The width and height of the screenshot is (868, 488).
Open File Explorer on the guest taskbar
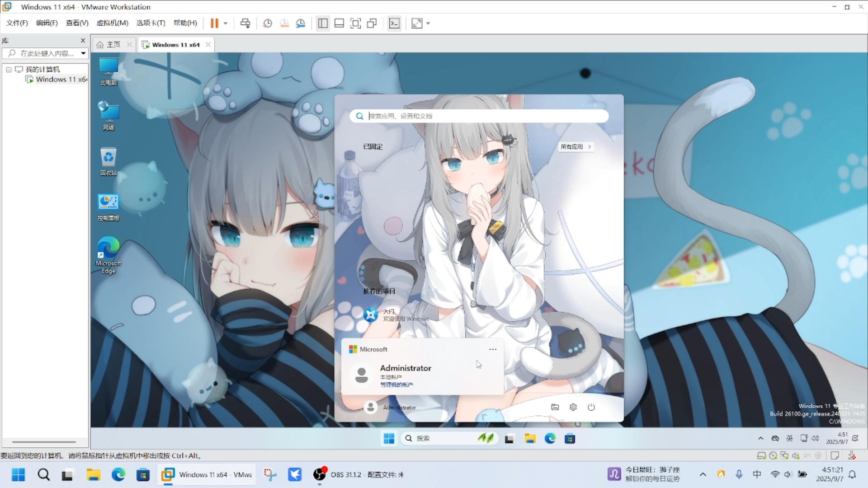pos(530,438)
